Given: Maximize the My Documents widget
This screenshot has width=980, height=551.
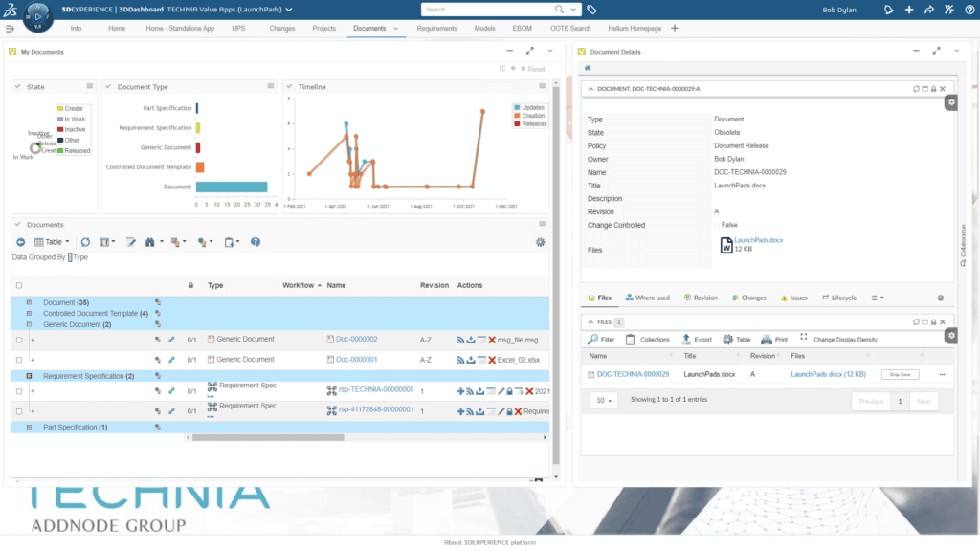Looking at the screenshot, I should tap(530, 51).
